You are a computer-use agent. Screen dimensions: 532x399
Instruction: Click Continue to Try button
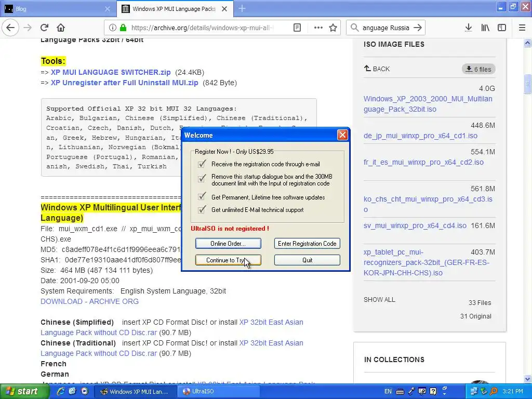(x=228, y=260)
